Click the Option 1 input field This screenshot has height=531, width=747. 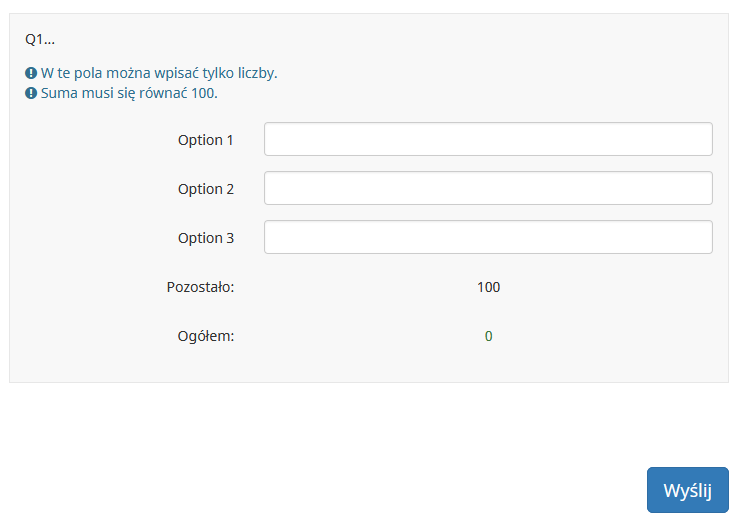pyautogui.click(x=488, y=139)
